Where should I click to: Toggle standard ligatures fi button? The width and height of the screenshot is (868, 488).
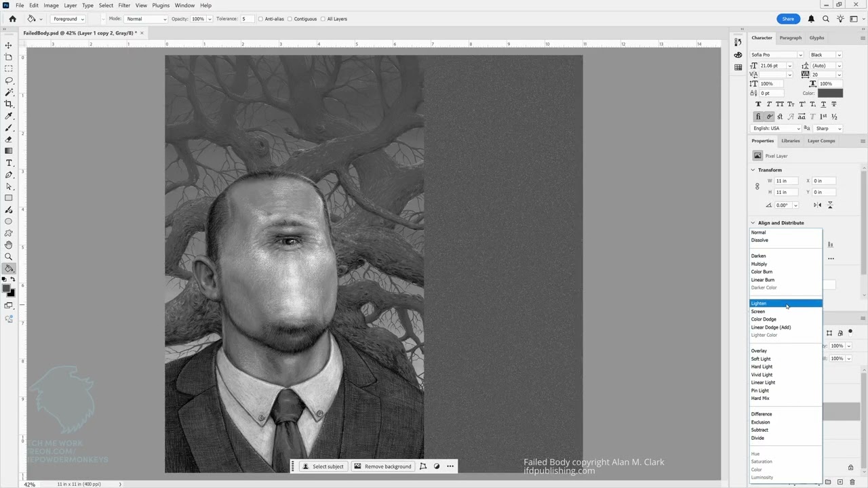[x=758, y=117]
